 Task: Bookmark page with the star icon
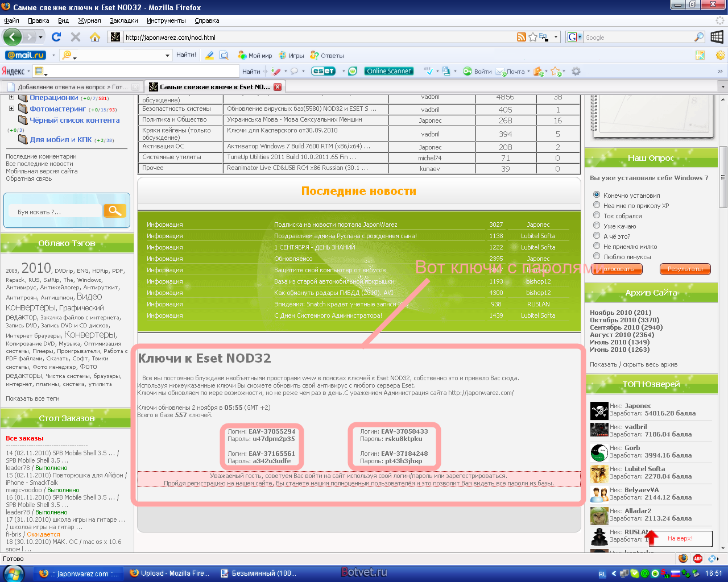pos(533,37)
